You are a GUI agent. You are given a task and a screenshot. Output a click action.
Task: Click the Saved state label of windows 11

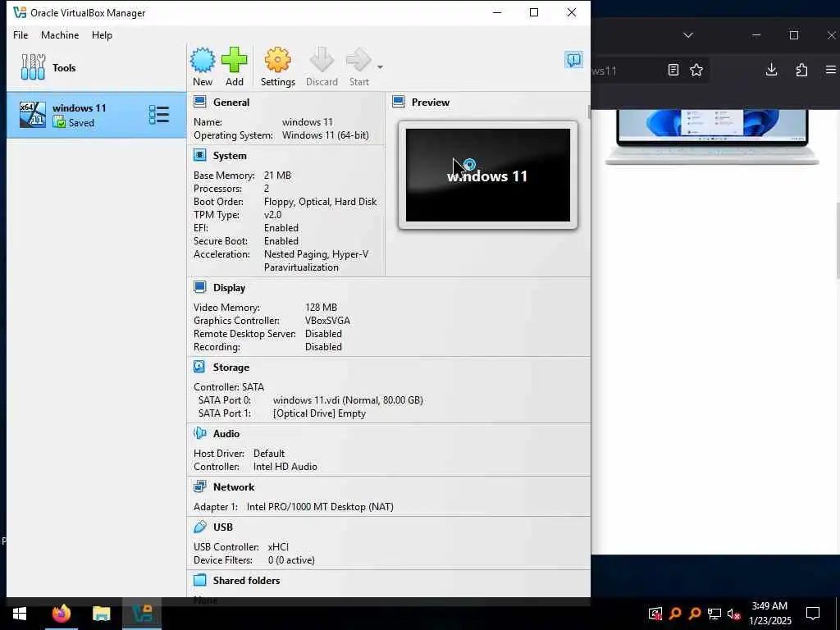point(81,123)
